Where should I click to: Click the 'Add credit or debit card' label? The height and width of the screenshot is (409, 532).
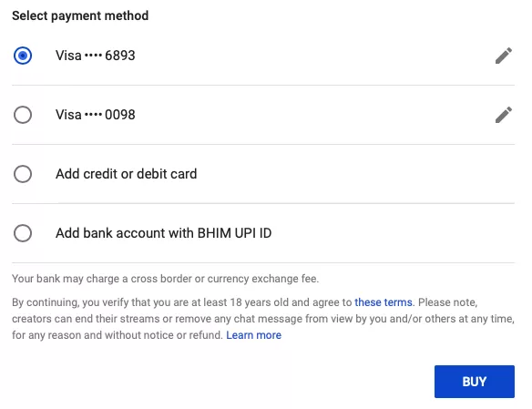(127, 174)
